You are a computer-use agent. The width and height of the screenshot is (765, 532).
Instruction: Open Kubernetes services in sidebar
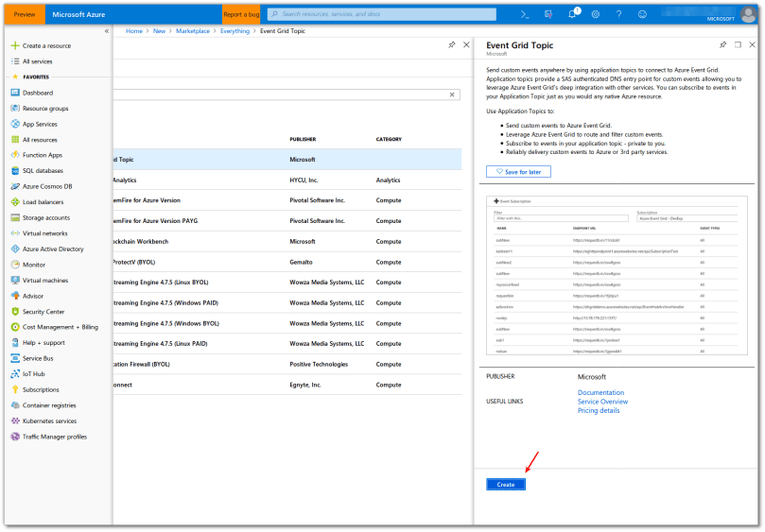[x=49, y=420]
